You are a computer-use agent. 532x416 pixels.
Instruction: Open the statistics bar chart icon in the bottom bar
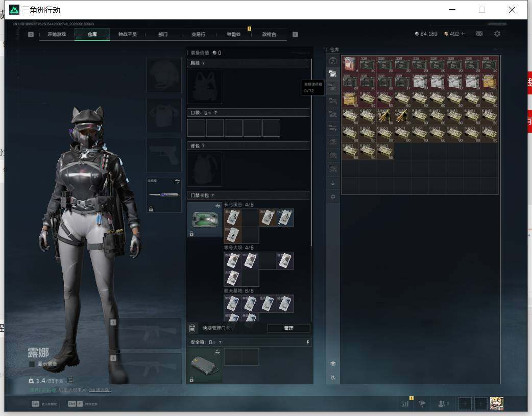(405, 403)
